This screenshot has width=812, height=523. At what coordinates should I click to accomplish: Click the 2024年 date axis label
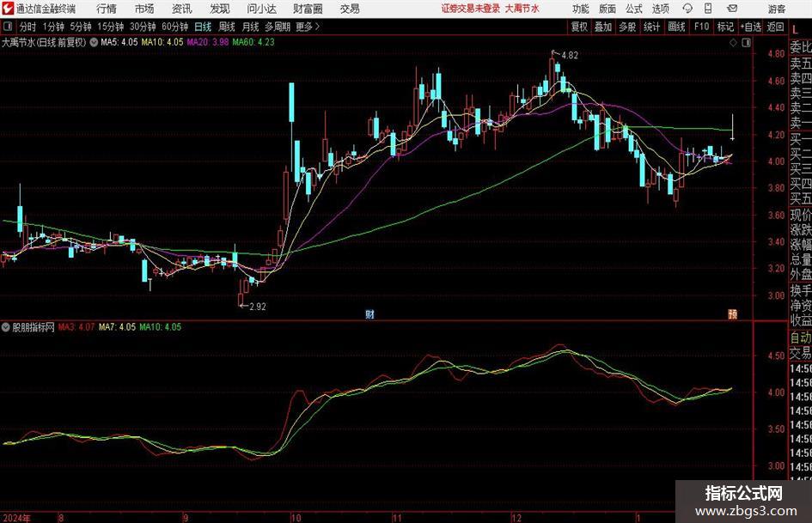coord(17,518)
